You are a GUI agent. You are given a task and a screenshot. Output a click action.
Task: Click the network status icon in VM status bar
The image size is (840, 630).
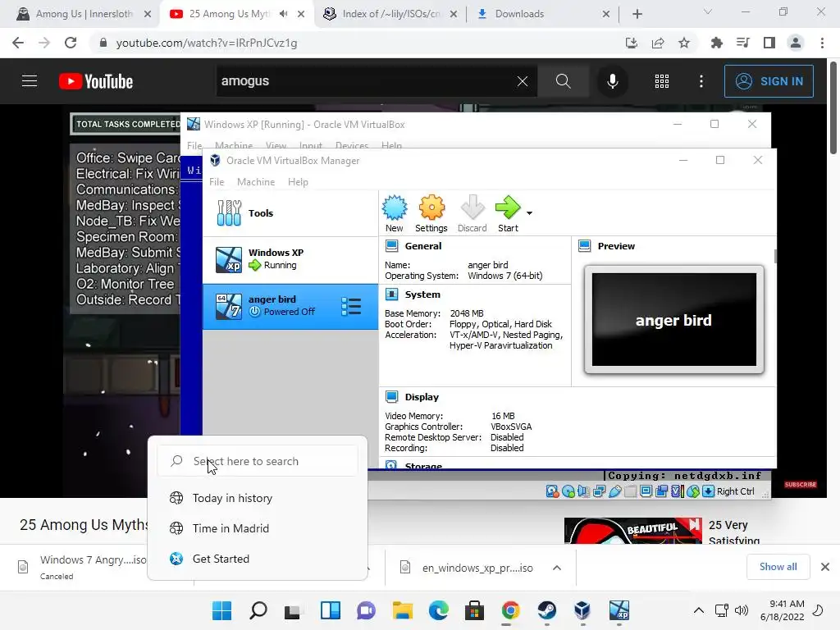click(599, 491)
